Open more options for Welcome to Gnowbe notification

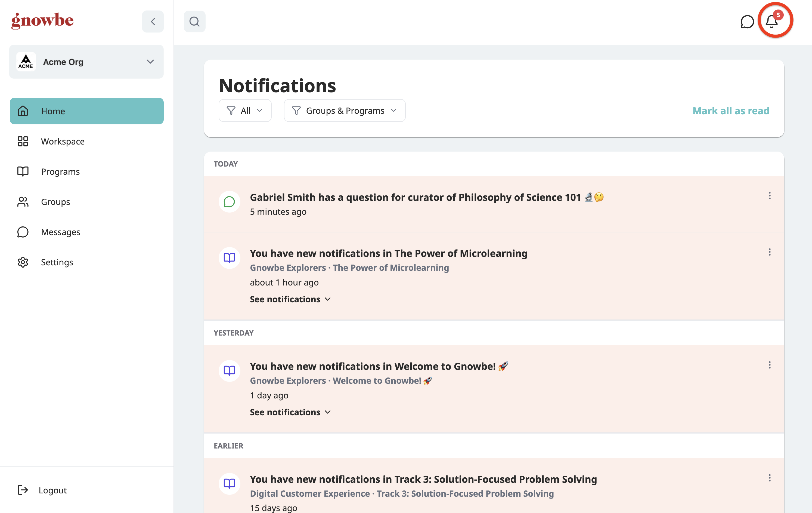coord(770,365)
